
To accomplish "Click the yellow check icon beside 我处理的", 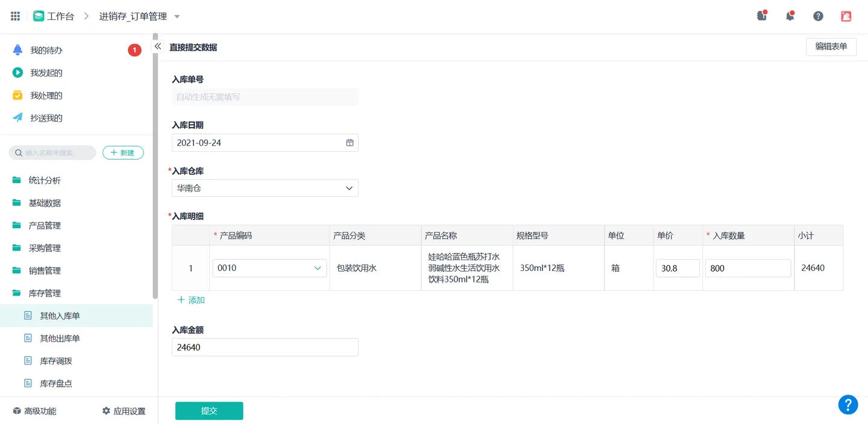I will (17, 95).
